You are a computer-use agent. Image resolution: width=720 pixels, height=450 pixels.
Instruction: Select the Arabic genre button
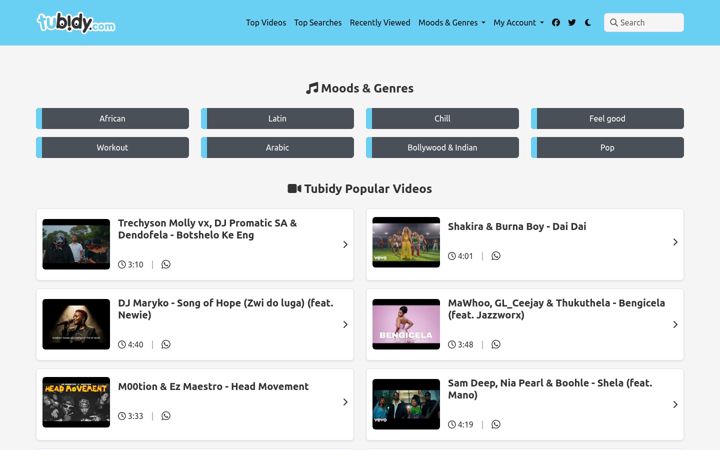click(277, 147)
